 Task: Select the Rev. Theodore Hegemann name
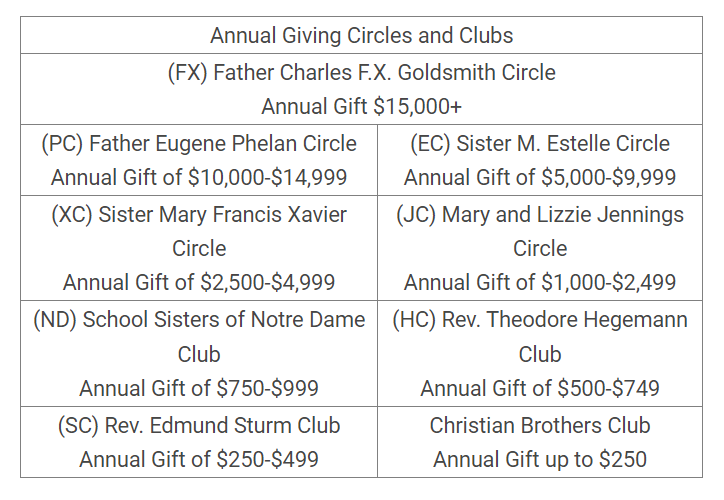[565, 319]
